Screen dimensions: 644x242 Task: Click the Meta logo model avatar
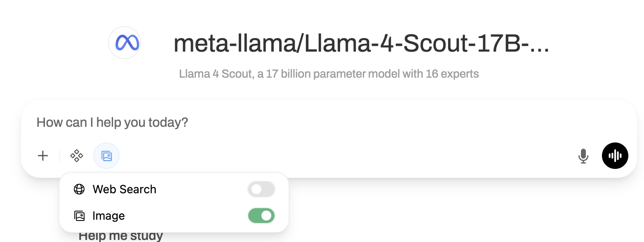(125, 43)
